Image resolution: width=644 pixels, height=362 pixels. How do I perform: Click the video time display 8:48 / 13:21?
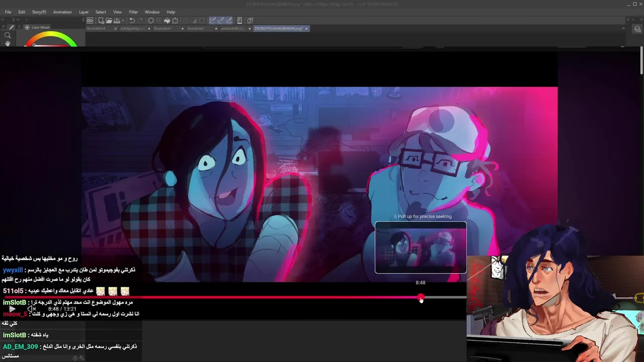(62, 309)
